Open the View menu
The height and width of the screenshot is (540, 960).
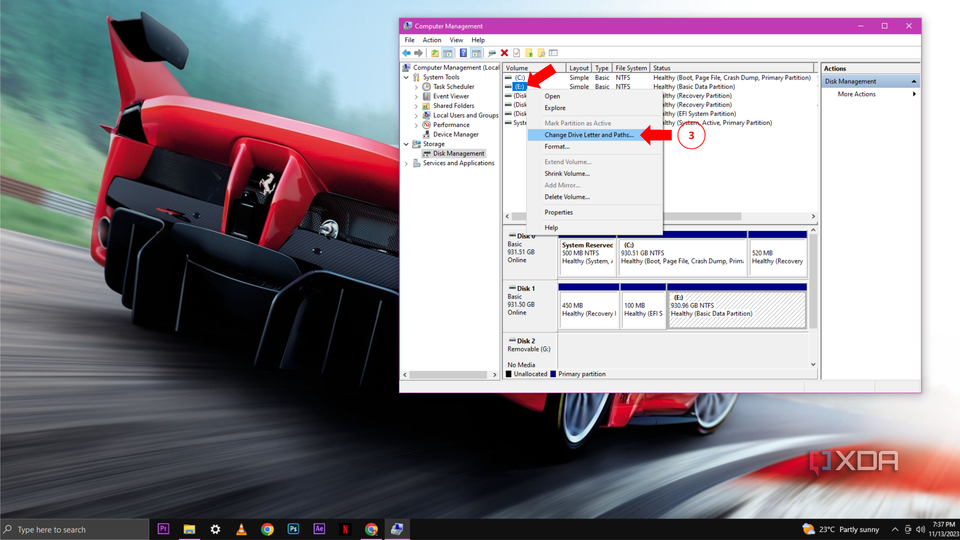(456, 40)
